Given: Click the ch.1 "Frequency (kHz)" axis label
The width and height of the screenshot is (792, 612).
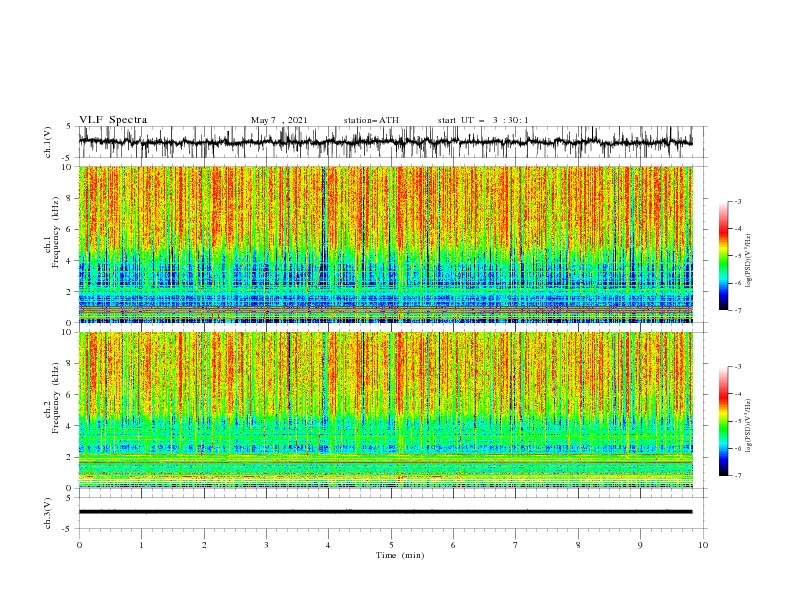Looking at the screenshot, I should pyautogui.click(x=56, y=231).
